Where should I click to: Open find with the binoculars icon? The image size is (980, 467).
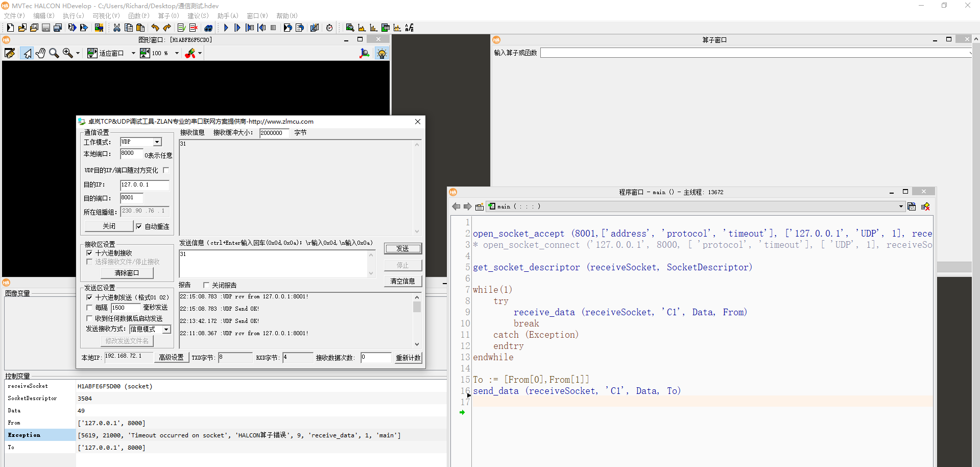[x=208, y=28]
